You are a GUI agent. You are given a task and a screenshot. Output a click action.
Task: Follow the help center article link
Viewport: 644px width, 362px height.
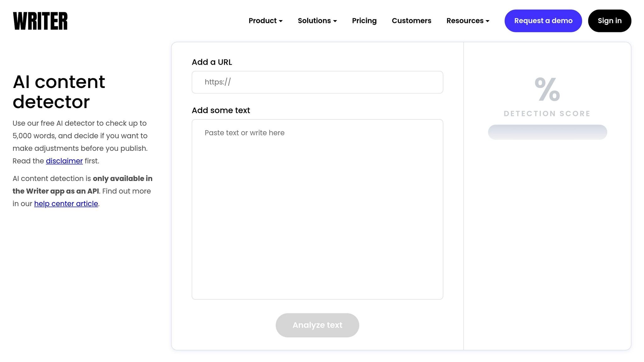click(x=66, y=204)
